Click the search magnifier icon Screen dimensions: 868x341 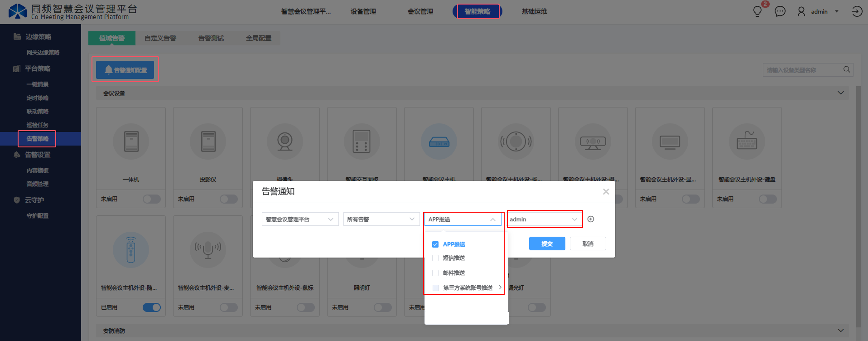(846, 69)
